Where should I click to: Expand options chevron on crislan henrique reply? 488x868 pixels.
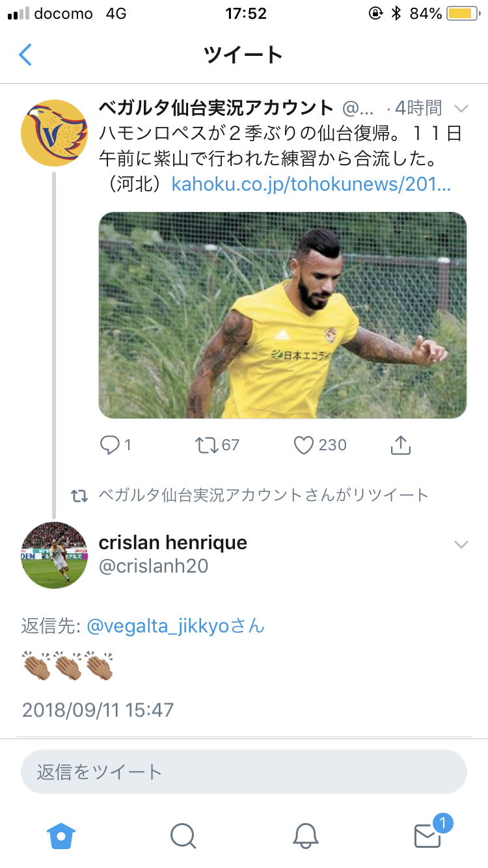point(461,545)
